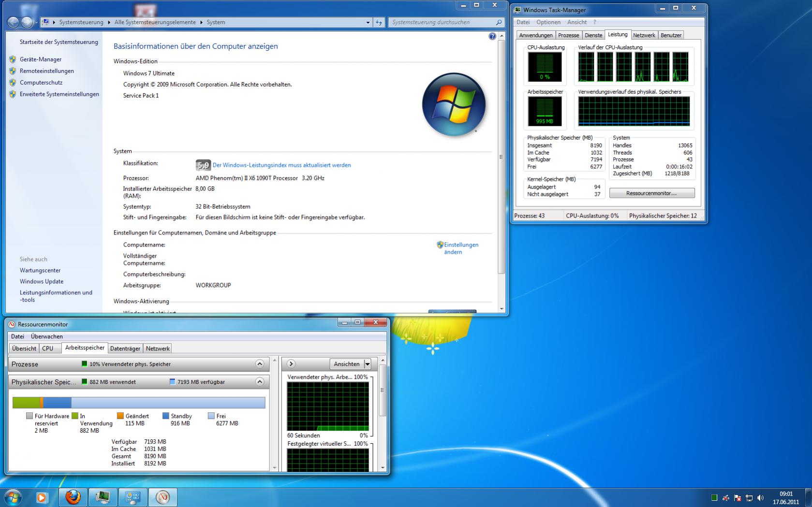Select the Datenträger tab in Ressourcenmonitor

pyautogui.click(x=125, y=348)
